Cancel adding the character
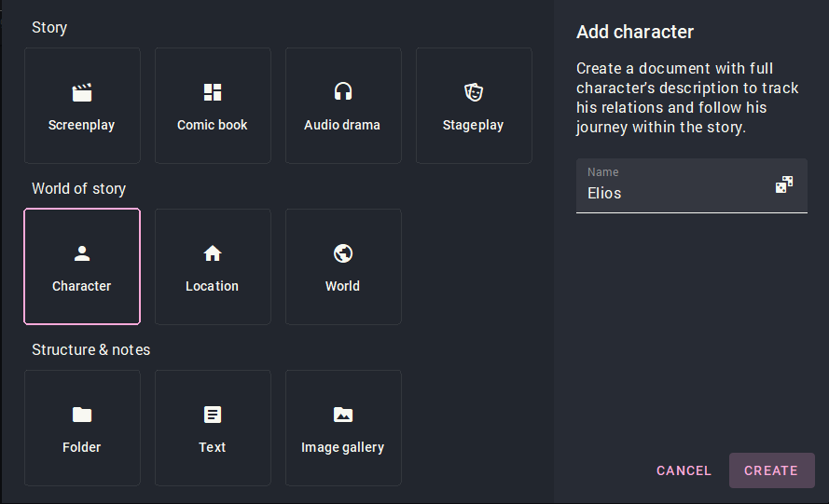Viewport: 829px width, 504px height. click(684, 470)
